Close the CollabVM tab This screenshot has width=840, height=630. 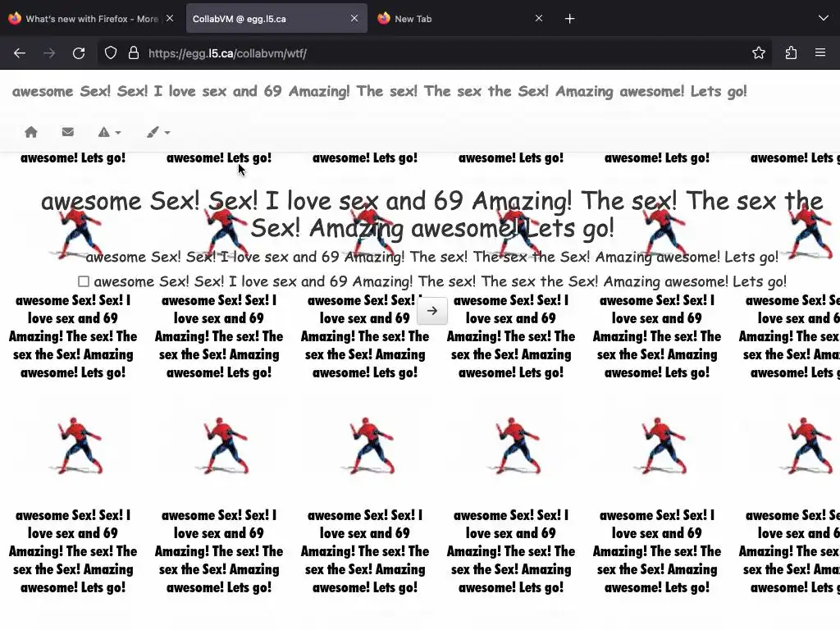[x=354, y=18]
